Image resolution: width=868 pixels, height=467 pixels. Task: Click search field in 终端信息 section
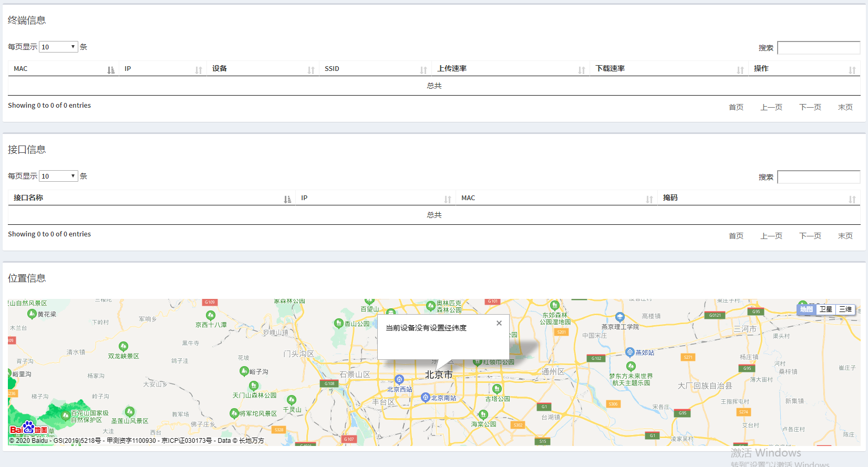[x=818, y=48]
